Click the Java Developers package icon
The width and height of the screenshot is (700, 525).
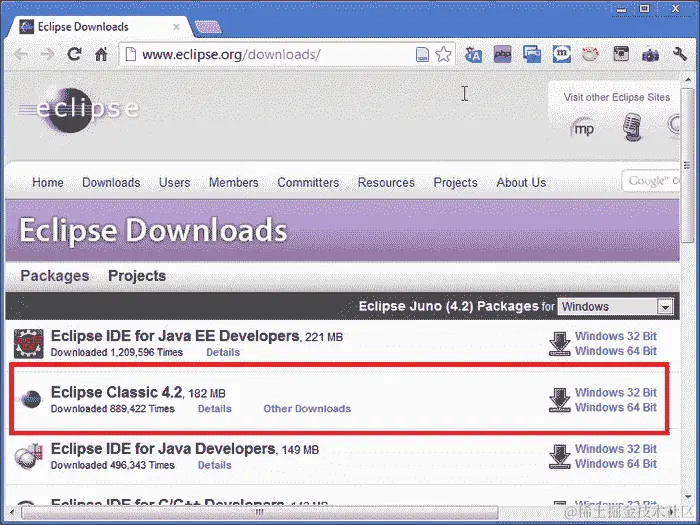pyautogui.click(x=28, y=456)
